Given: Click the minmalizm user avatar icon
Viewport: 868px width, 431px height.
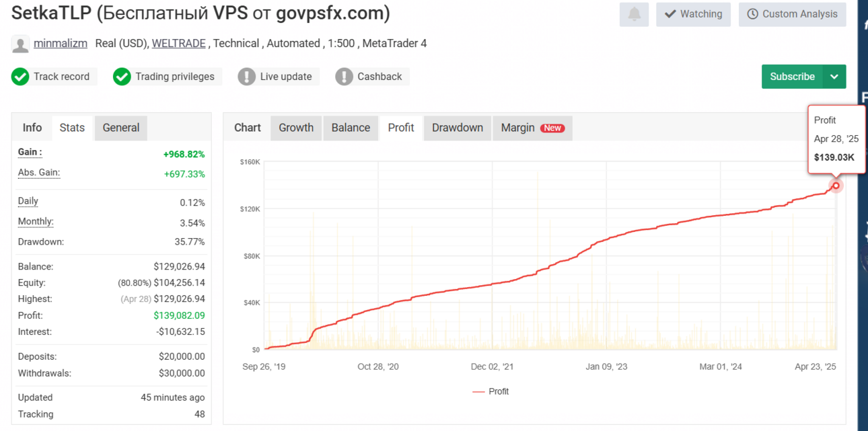Looking at the screenshot, I should point(21,44).
